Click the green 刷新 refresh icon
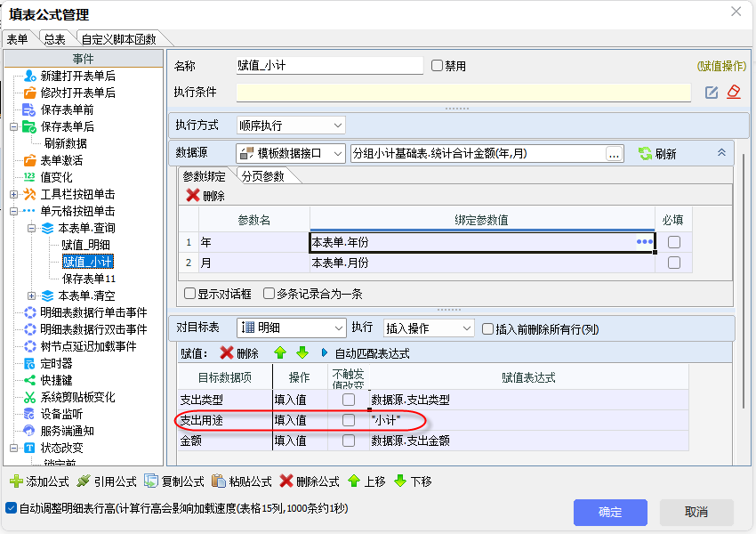 tap(646, 154)
